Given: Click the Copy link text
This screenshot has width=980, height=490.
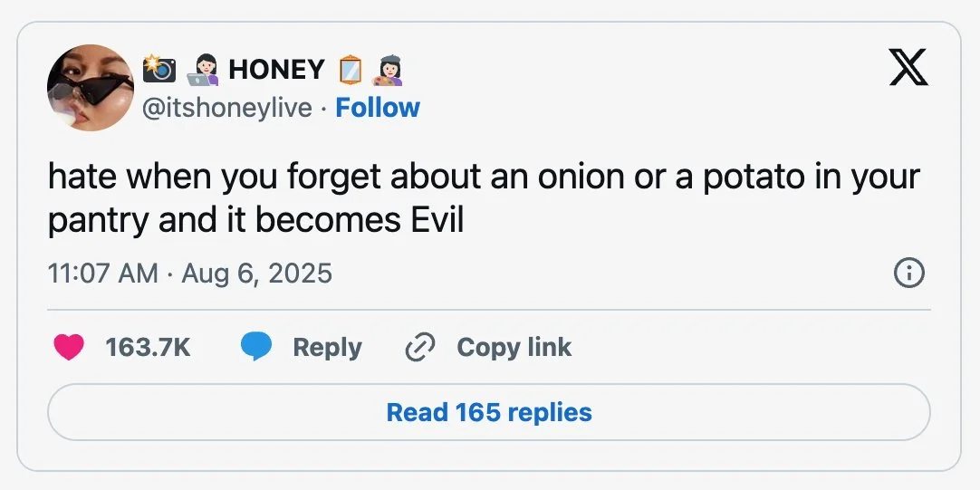Looking at the screenshot, I should [514, 347].
